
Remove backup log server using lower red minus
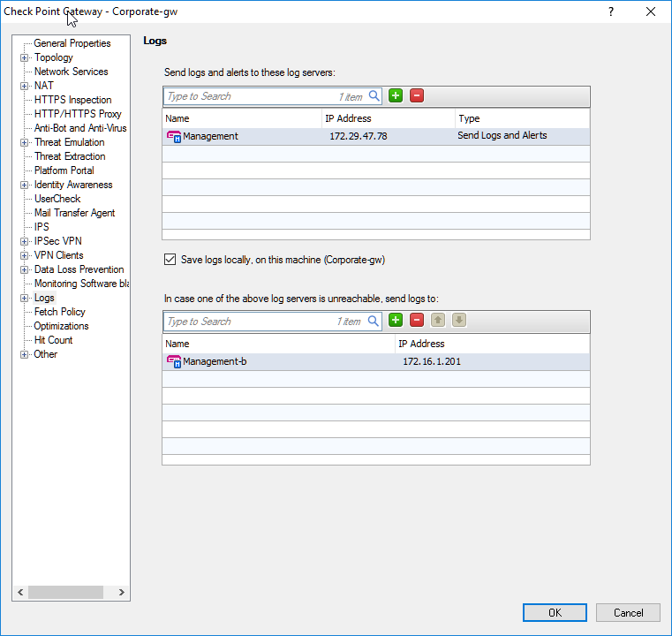417,320
